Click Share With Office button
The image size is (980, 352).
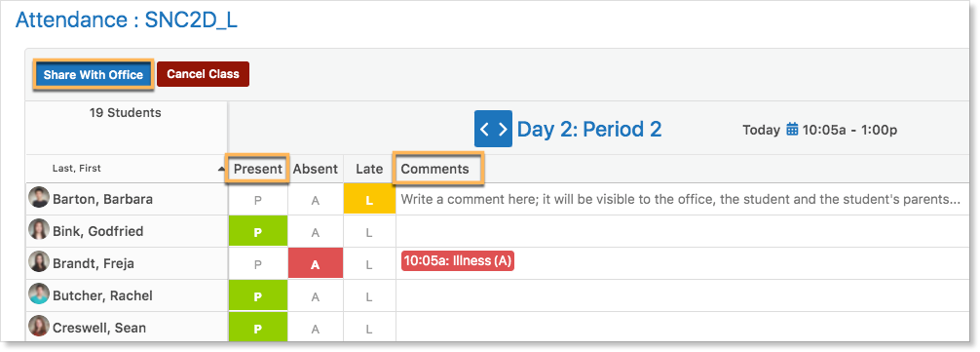pyautogui.click(x=94, y=75)
